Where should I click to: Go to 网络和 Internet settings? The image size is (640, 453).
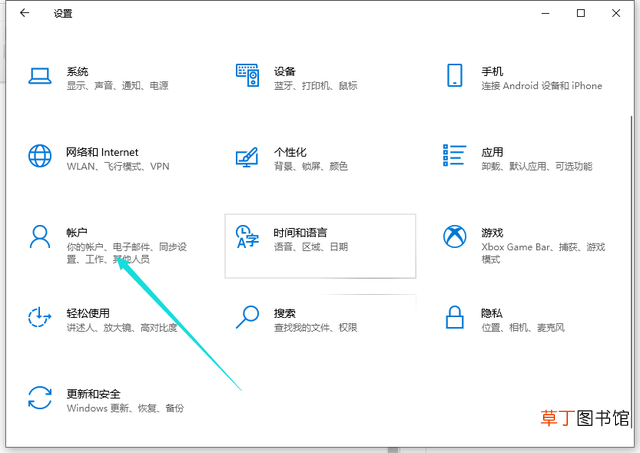coord(102,152)
